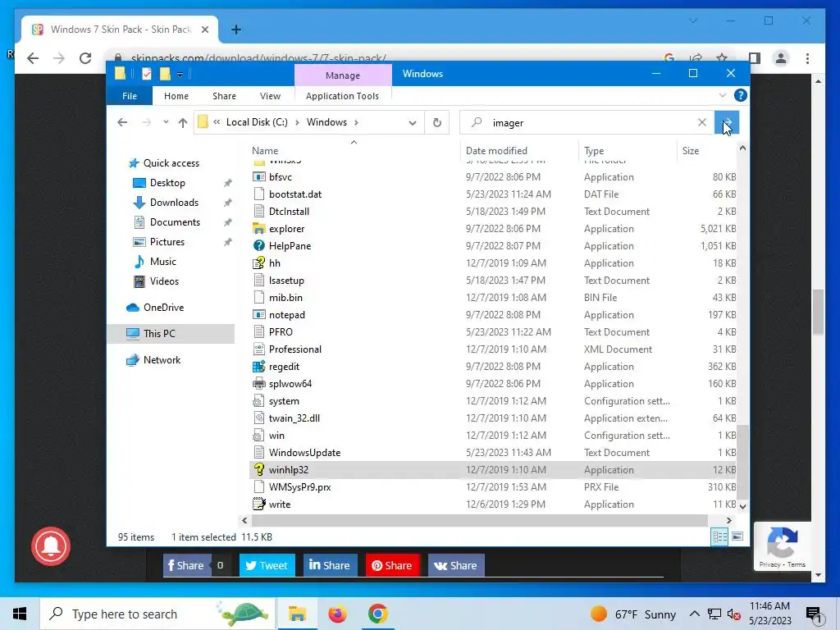Expand path chevron after Windows
Image resolution: width=840 pixels, height=630 pixels.
coord(356,123)
